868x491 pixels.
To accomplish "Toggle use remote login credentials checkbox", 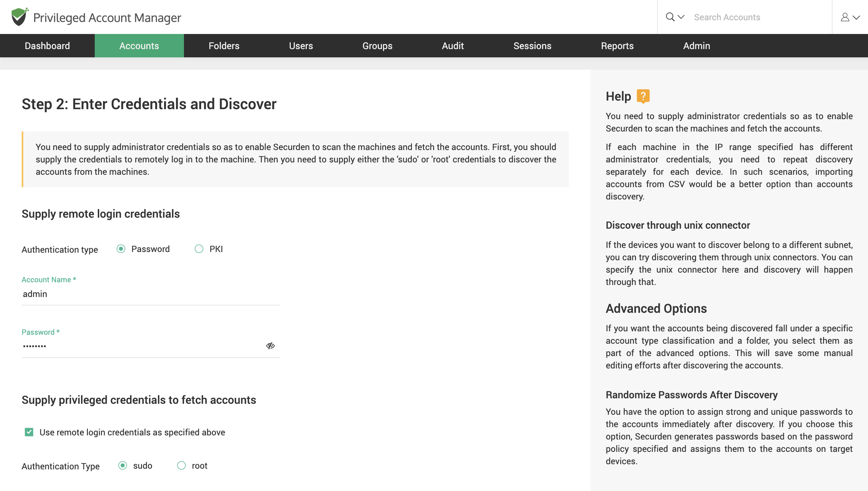I will (x=28, y=433).
